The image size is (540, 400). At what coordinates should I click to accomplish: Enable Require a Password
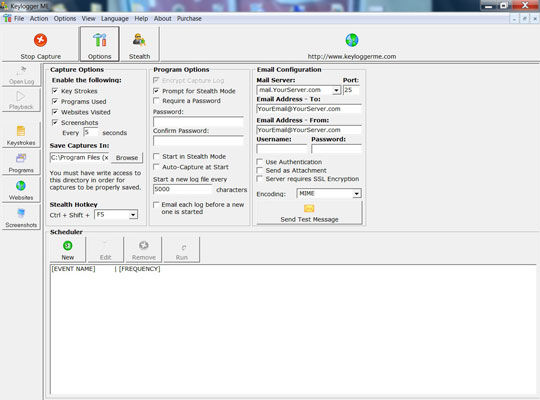156,101
